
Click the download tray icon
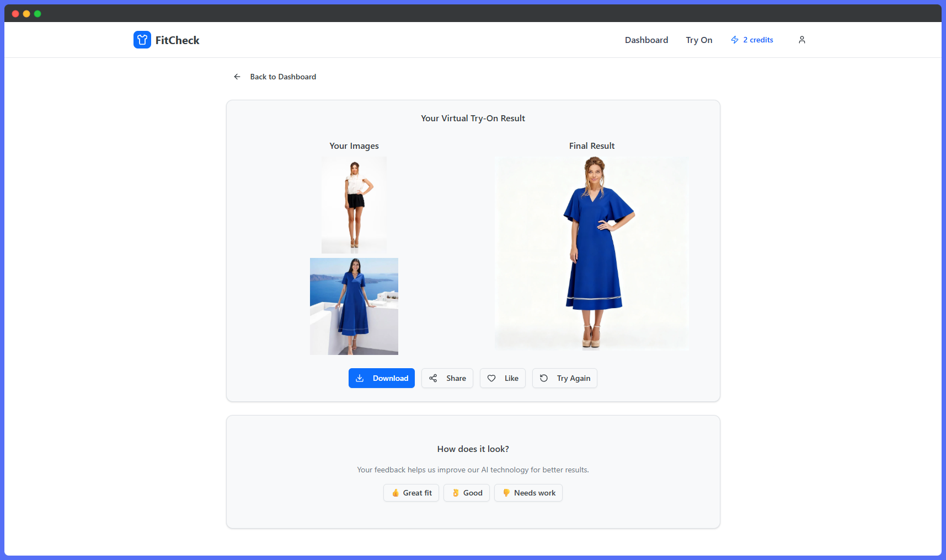click(360, 378)
